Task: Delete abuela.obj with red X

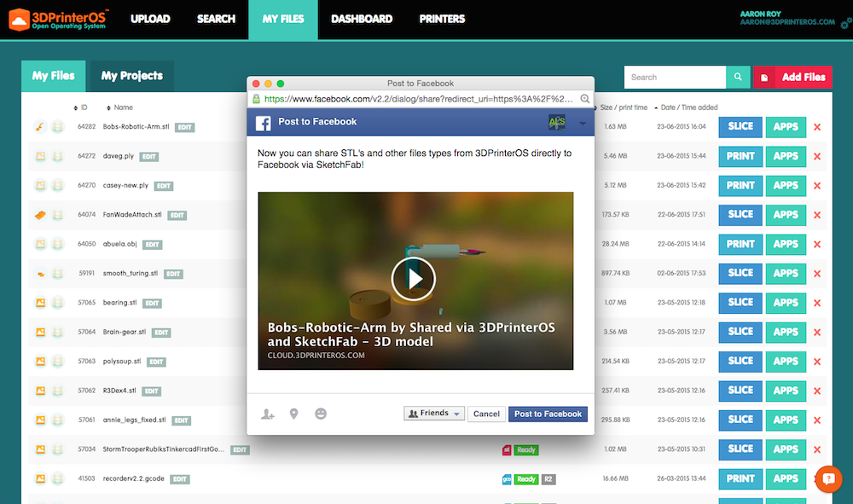Action: coord(817,245)
